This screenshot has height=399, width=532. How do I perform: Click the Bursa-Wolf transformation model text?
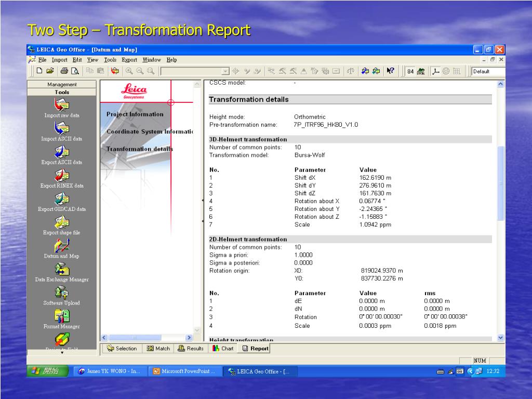coord(310,155)
